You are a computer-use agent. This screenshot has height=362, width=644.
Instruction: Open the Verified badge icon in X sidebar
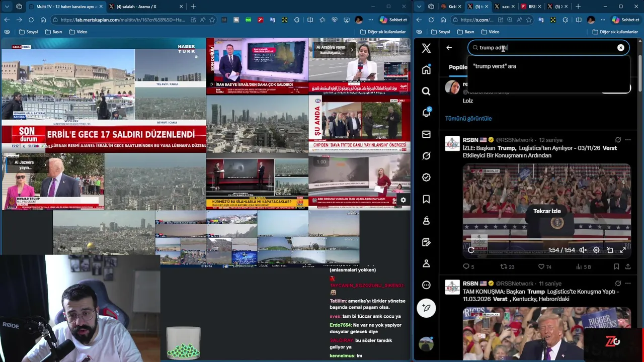coord(426,177)
